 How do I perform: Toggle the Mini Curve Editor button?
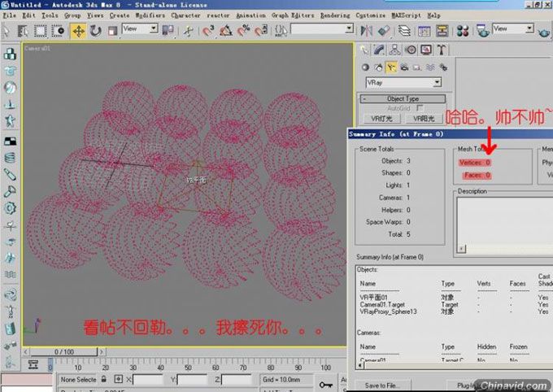[33, 365]
